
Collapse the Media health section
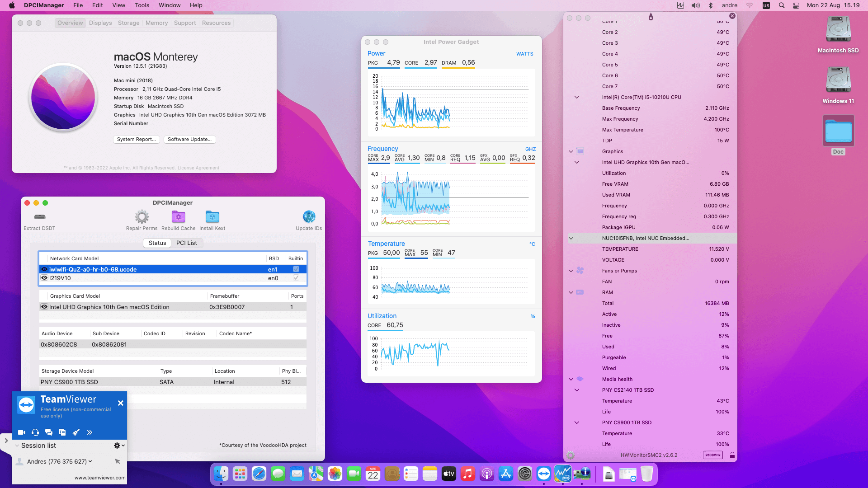pos(571,379)
